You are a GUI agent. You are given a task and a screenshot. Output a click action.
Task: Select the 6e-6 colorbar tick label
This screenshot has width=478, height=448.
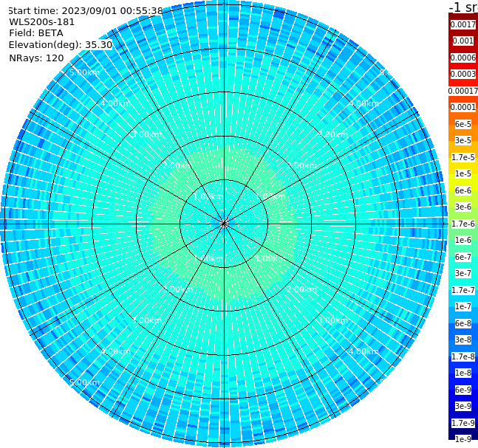[463, 190]
